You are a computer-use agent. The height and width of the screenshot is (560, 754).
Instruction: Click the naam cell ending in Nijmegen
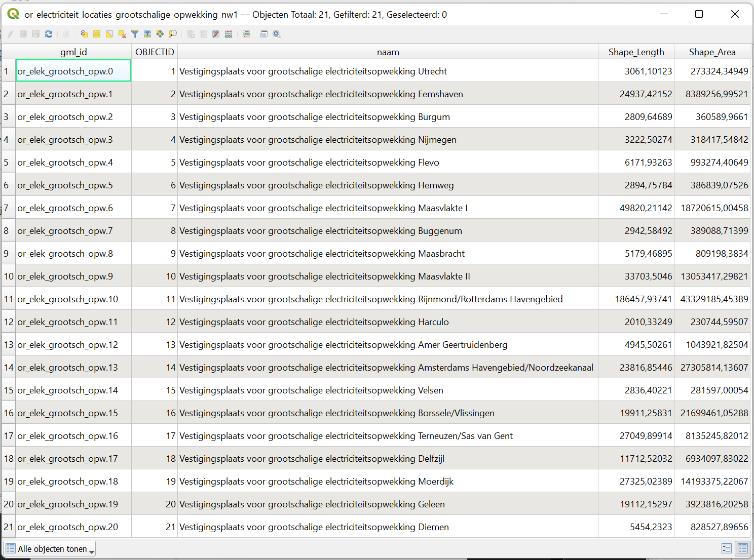[x=388, y=139]
